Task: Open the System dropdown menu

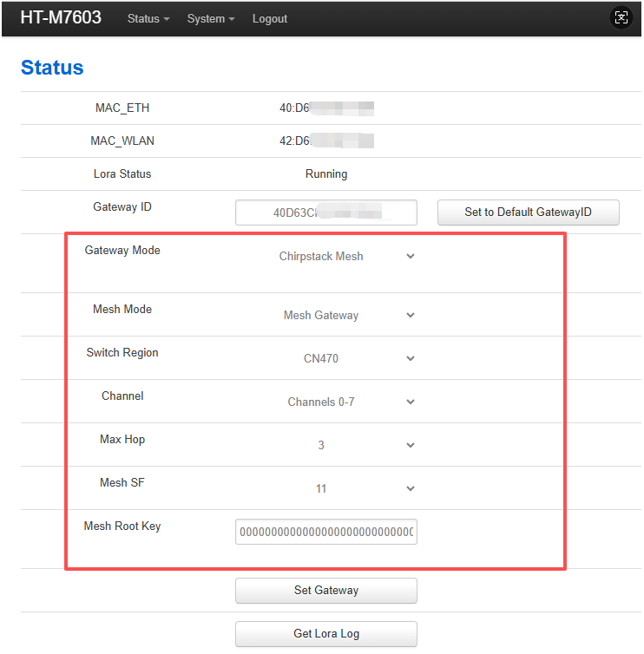Action: click(210, 19)
